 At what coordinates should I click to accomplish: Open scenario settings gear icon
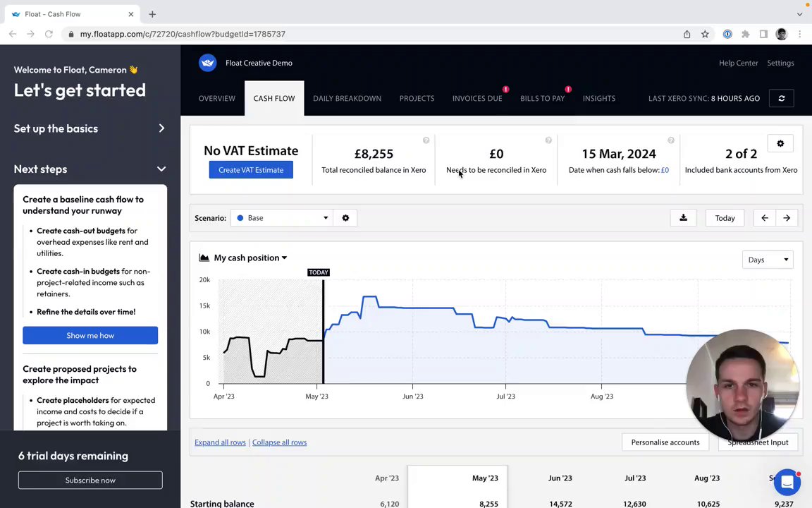click(345, 218)
